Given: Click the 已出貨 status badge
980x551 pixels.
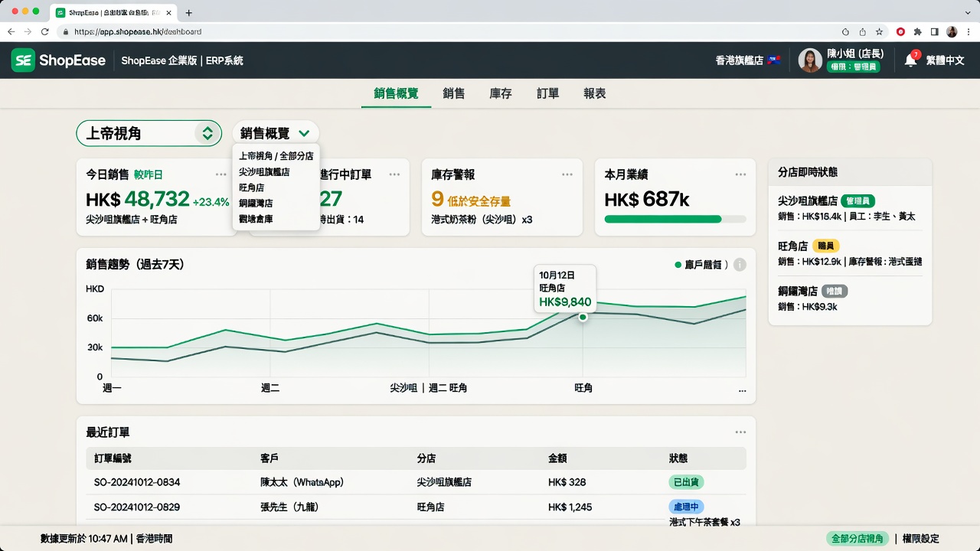Looking at the screenshot, I should (686, 482).
